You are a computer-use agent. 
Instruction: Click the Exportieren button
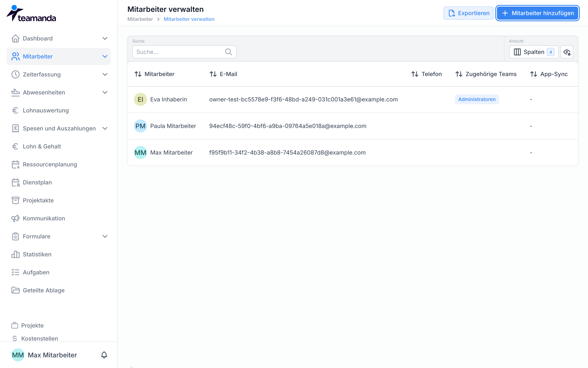(x=468, y=13)
